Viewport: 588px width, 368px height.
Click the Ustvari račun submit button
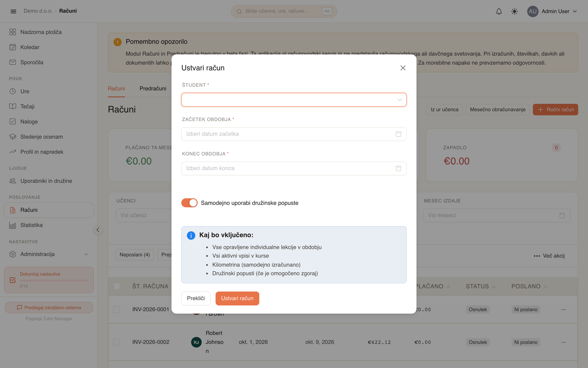[237, 299]
